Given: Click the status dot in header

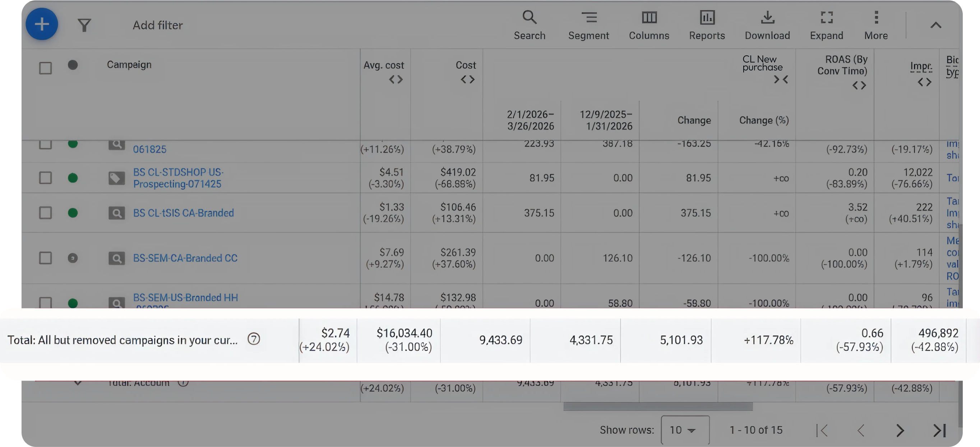Looking at the screenshot, I should pos(73,65).
